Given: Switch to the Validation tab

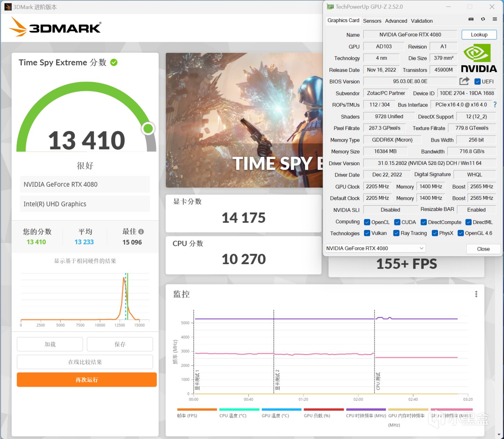Looking at the screenshot, I should pos(422,21).
